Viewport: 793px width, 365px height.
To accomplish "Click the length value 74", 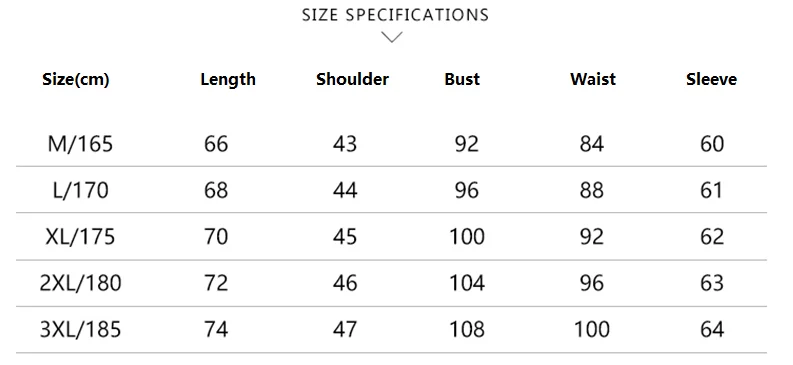I will point(216,330).
